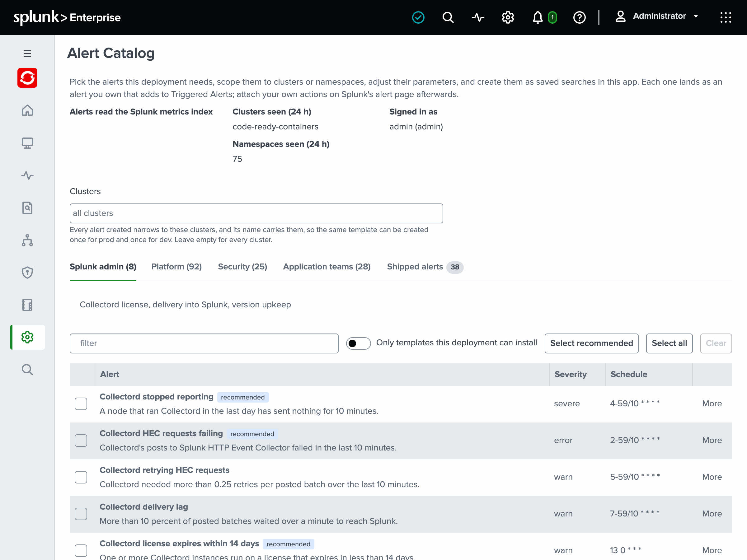
Task: Check the Collectord license expires alert
Action: click(x=81, y=551)
